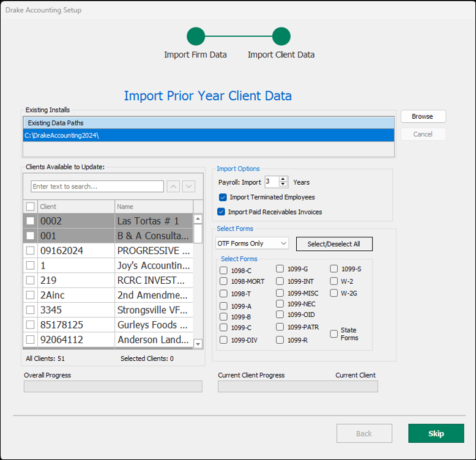Select the C:\DrakeAccounting2024\ data path
The height and width of the screenshot is (460, 476).
tap(208, 135)
